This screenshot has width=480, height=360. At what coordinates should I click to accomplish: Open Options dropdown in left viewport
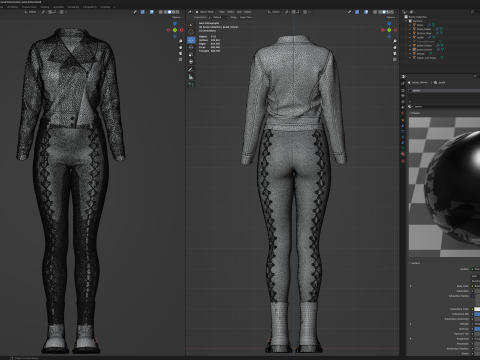coord(177,17)
